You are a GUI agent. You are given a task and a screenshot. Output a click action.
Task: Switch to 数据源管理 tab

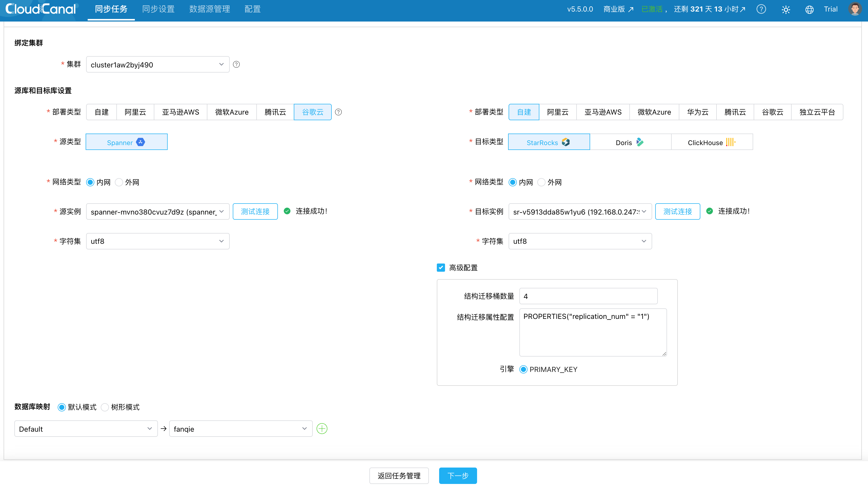[209, 9]
